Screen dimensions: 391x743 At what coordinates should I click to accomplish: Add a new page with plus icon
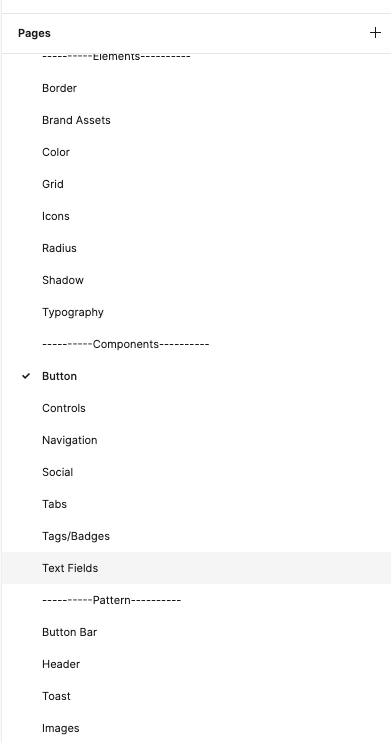click(x=375, y=33)
